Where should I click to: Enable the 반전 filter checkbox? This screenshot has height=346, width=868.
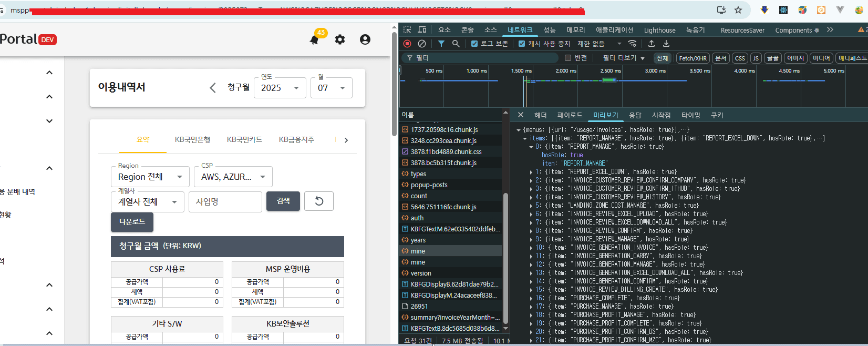pyautogui.click(x=567, y=58)
